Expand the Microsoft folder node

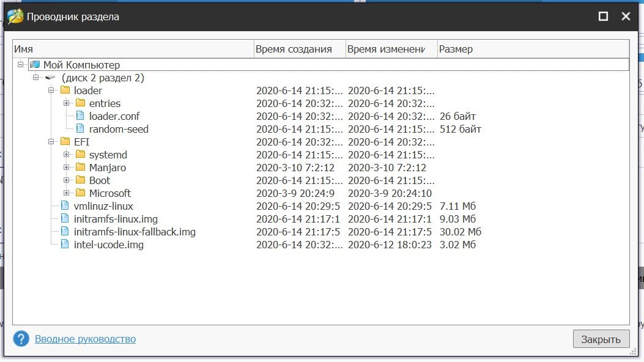66,193
